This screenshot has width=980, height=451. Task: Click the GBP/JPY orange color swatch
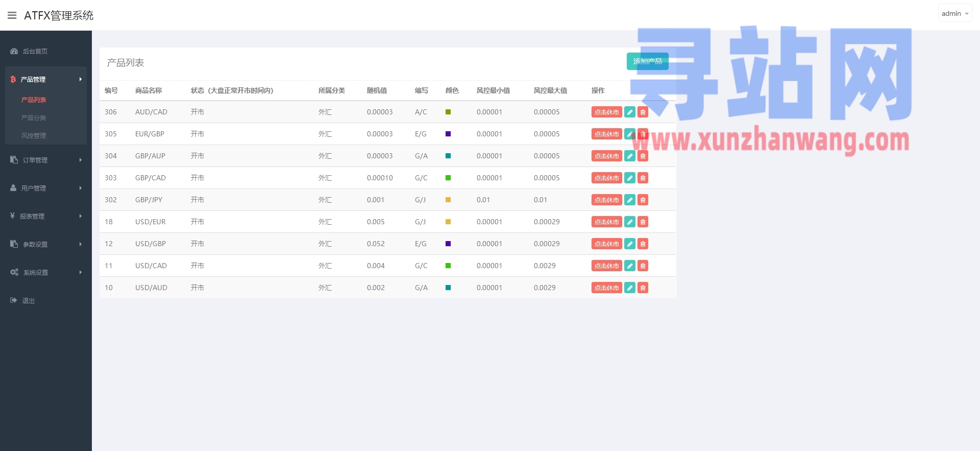point(448,200)
